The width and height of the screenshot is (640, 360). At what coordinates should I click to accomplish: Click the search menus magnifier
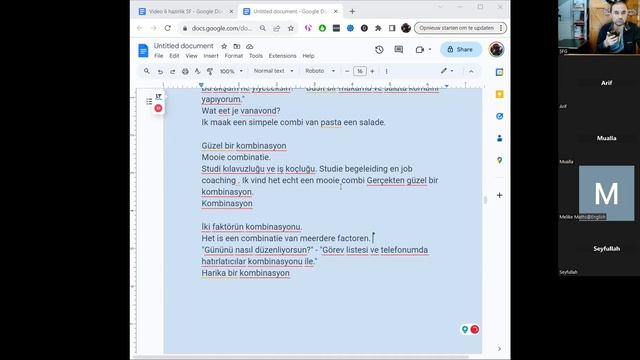point(147,71)
